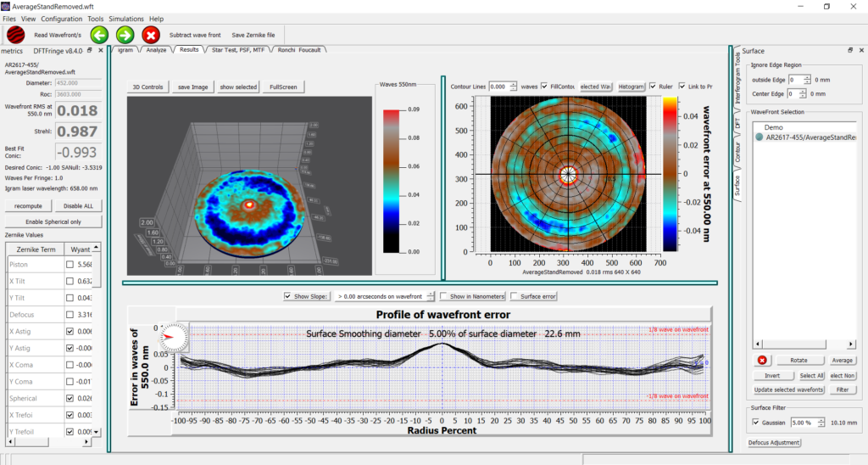
Task: Toggle the Gaussian surface filter checkbox
Action: click(x=756, y=423)
